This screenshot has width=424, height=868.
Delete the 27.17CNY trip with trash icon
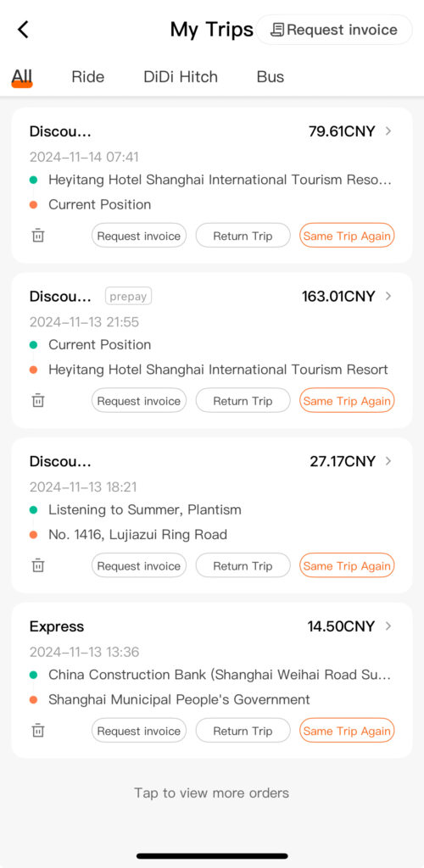pos(38,565)
